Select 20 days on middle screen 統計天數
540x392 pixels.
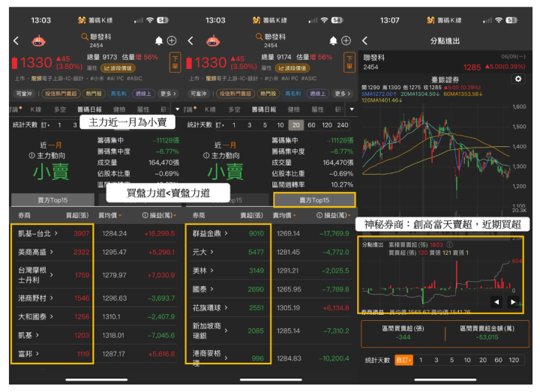pos(296,125)
